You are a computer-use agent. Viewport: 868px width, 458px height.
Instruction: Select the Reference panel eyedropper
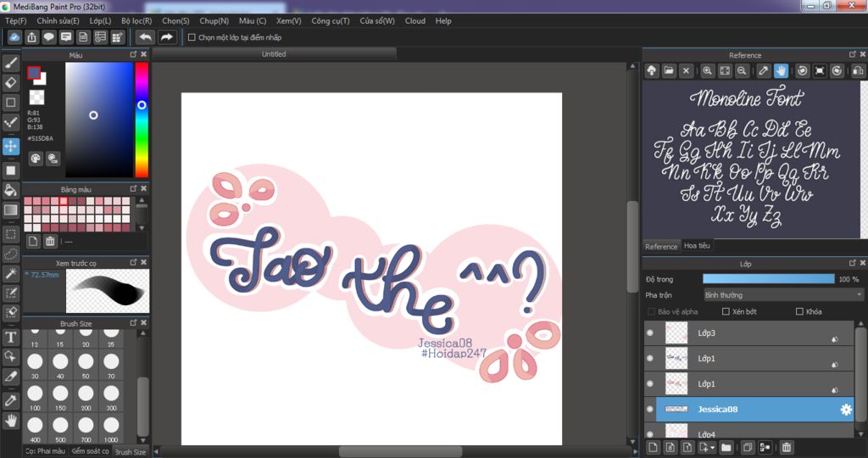click(x=764, y=71)
